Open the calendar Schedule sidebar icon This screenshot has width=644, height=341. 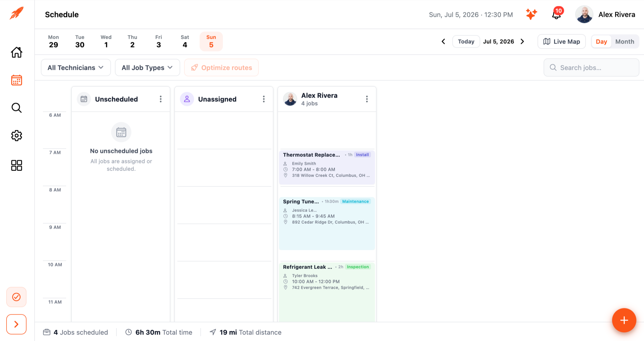(x=17, y=80)
